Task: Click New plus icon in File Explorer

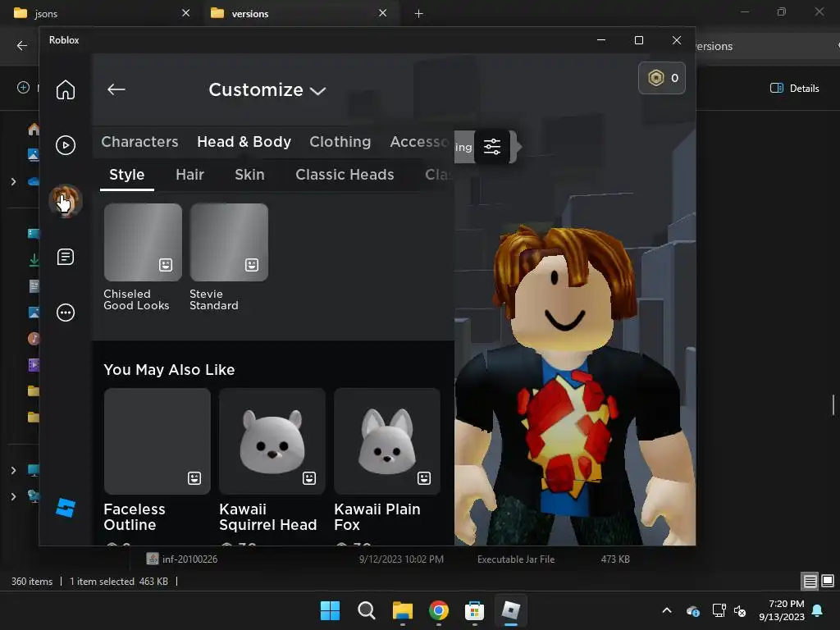Action: (23, 87)
